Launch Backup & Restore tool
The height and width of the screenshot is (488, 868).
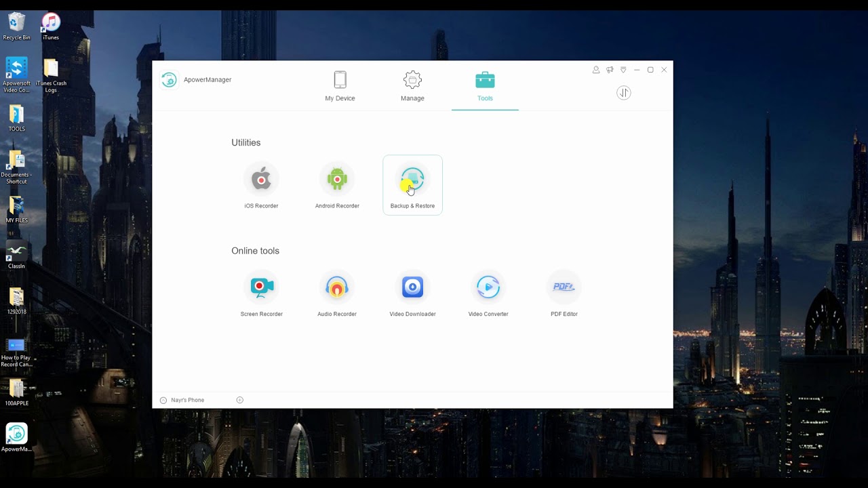[412, 185]
